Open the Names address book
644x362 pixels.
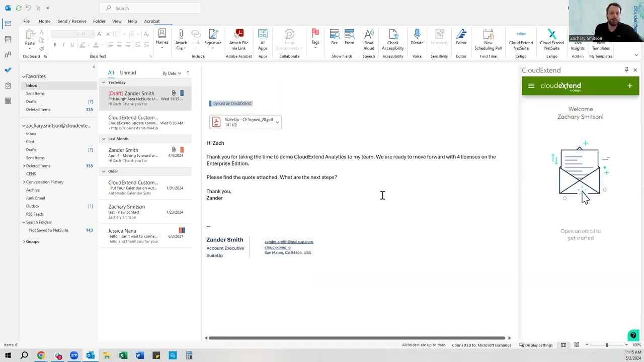162,38
